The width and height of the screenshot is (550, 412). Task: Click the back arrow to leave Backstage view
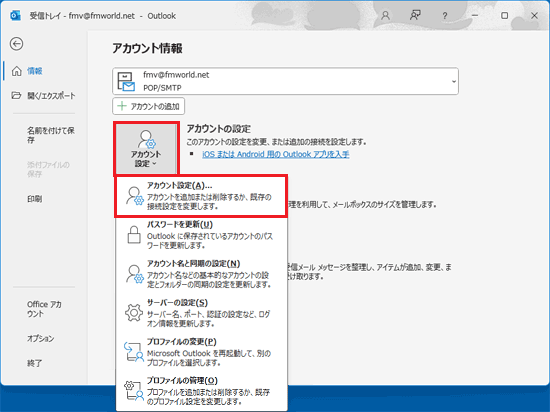tap(16, 44)
